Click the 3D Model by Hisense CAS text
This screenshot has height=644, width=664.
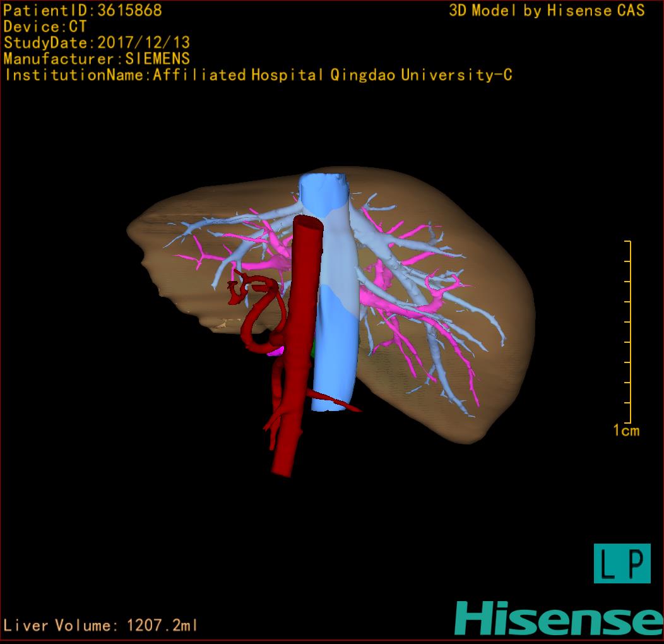click(x=547, y=11)
